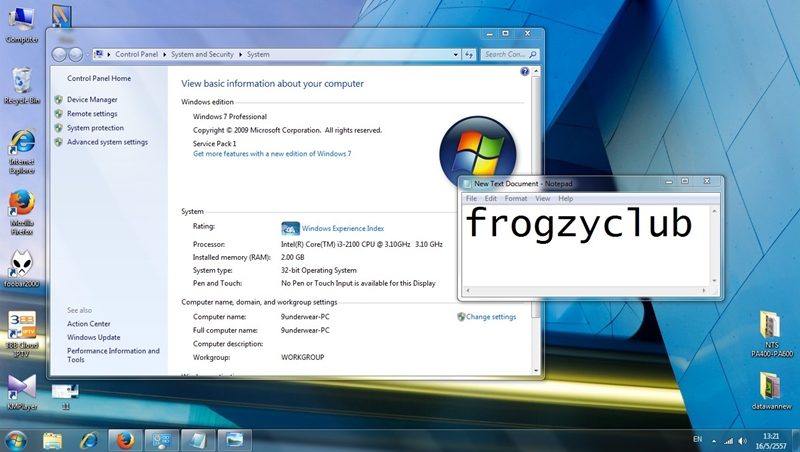Image resolution: width=800 pixels, height=452 pixels.
Task: Open Internet Explorer from the taskbar
Action: tap(89, 440)
